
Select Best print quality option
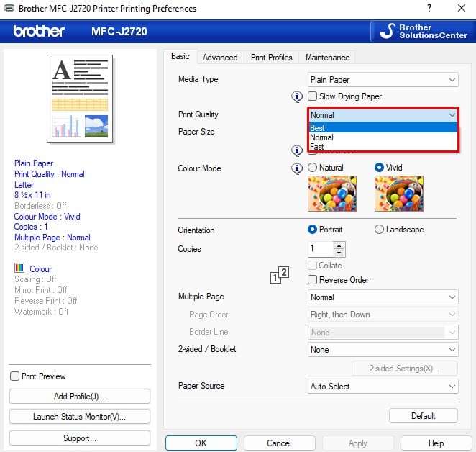pyautogui.click(x=383, y=127)
